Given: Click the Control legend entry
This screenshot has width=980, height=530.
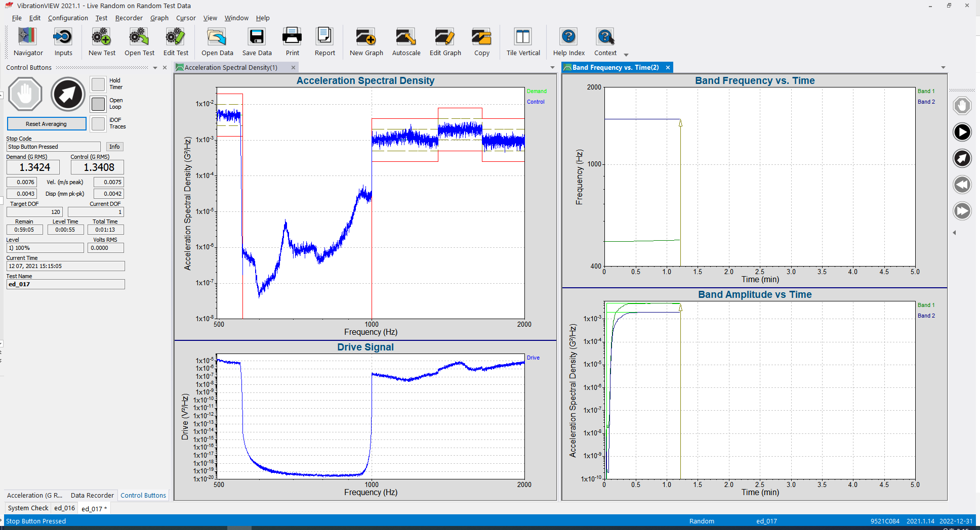Looking at the screenshot, I should coord(536,102).
